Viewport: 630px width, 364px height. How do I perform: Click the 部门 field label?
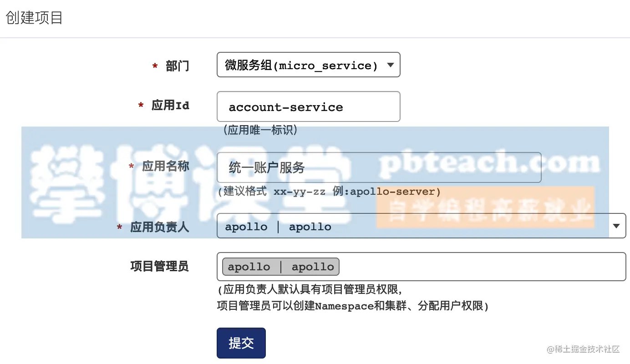tap(177, 66)
